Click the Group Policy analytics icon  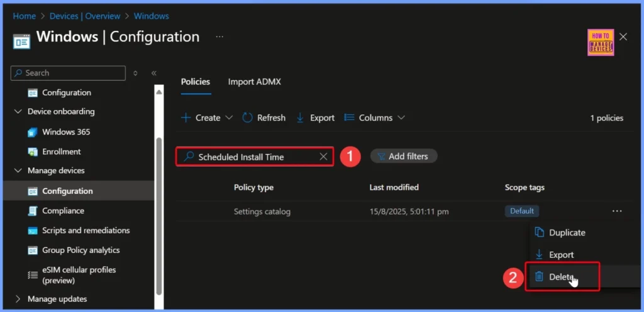click(x=33, y=250)
